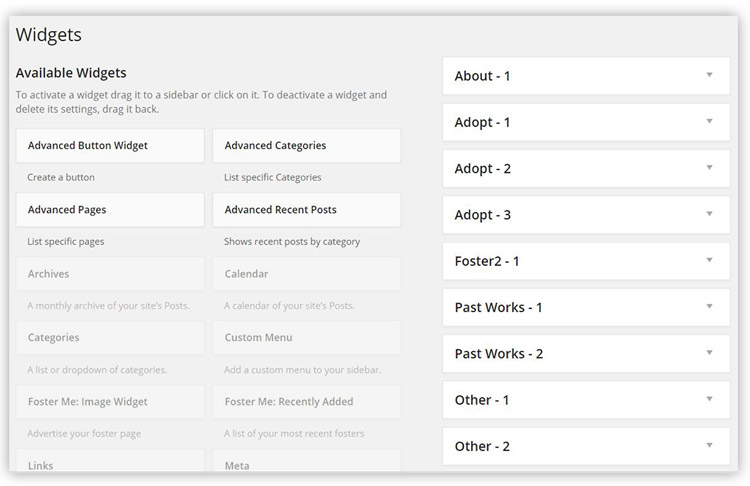Viewport: 750px width, 486px height.
Task: Expand the Adopt - 2 sidebar arrow
Action: (x=709, y=167)
